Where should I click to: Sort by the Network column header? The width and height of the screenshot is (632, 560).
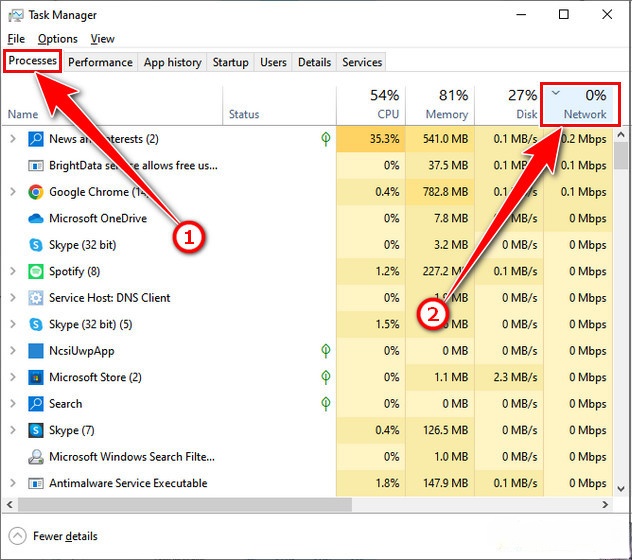(580, 105)
